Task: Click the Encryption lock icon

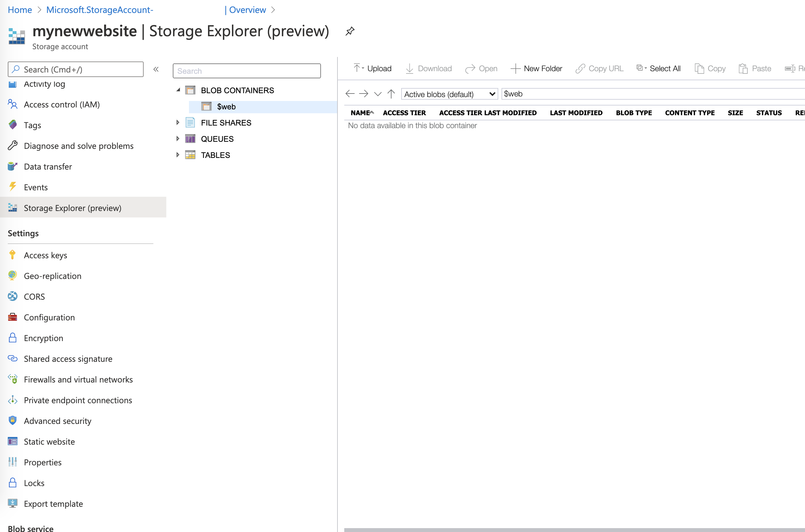Action: tap(13, 338)
